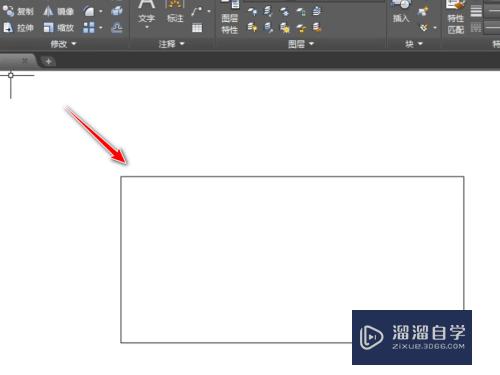The width and height of the screenshot is (500, 375).
Task: Open the Leader tool dropdown arrow
Action: tap(209, 12)
